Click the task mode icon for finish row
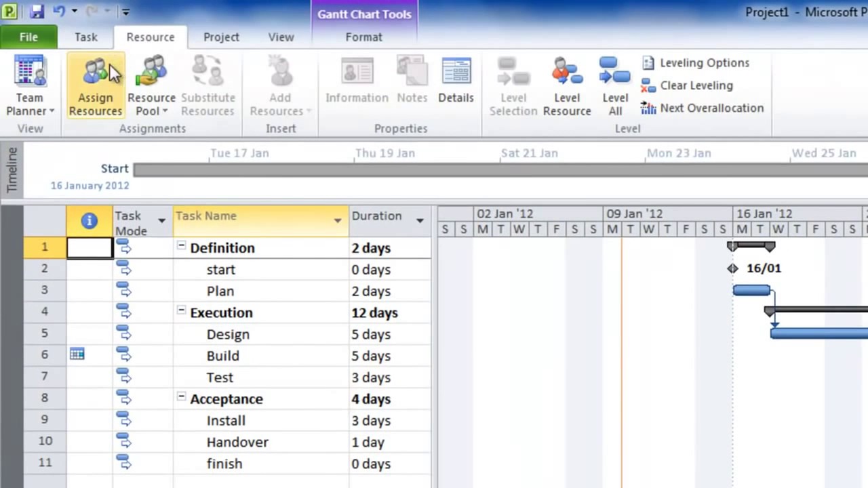 [123, 464]
